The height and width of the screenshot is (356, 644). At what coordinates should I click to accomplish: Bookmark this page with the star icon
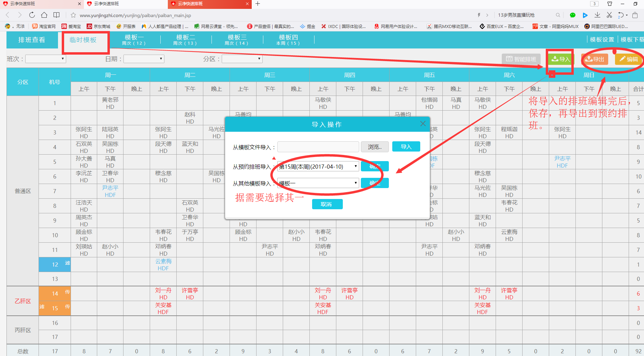coord(73,15)
